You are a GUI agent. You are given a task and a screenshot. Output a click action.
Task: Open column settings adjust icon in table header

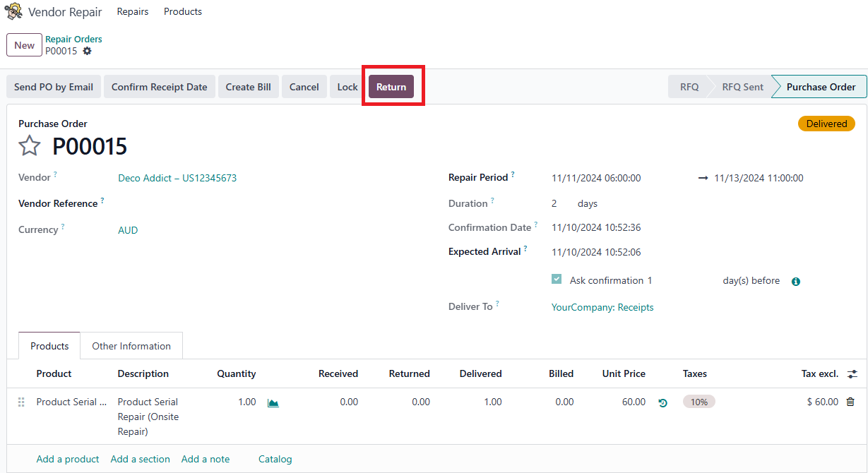852,373
